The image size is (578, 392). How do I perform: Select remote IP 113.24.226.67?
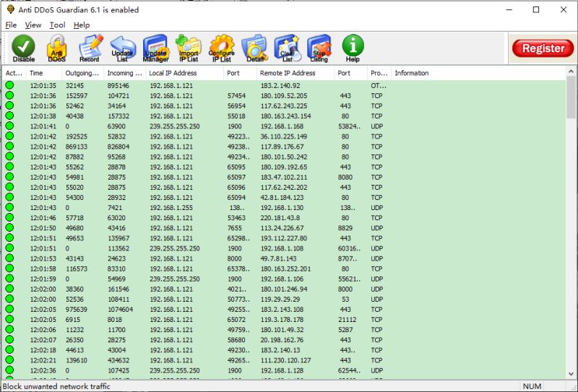[x=282, y=228]
